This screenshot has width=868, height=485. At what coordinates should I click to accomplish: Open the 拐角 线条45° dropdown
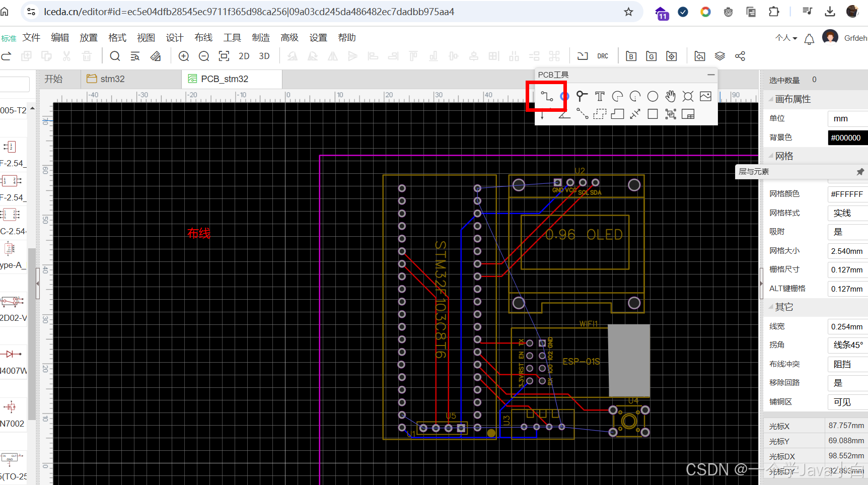point(848,345)
